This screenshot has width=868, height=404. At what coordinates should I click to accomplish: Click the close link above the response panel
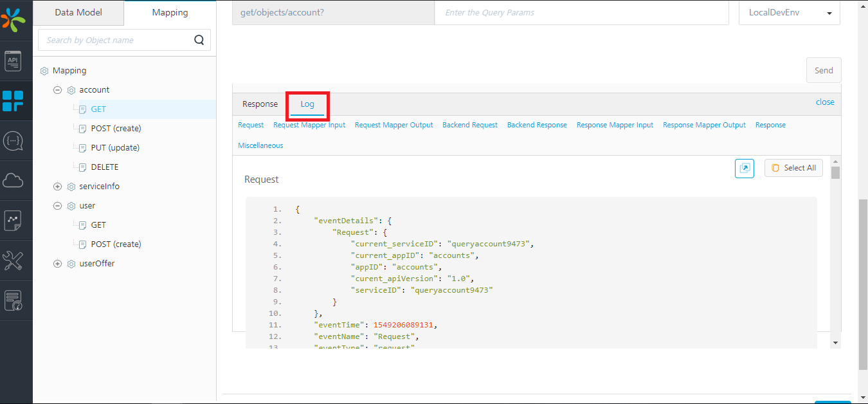click(x=825, y=102)
